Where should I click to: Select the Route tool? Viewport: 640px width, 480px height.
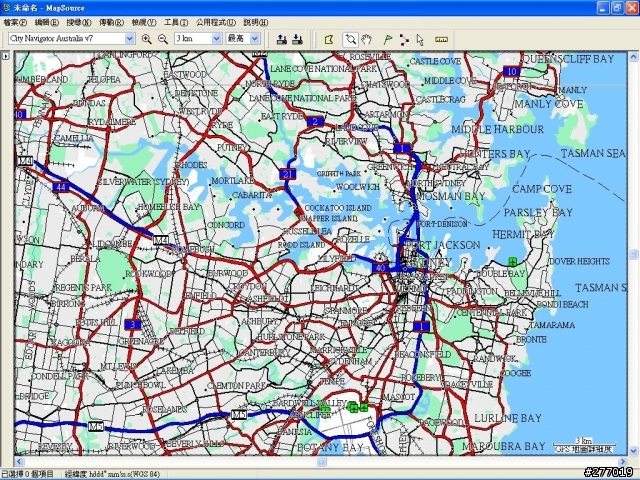click(x=404, y=40)
